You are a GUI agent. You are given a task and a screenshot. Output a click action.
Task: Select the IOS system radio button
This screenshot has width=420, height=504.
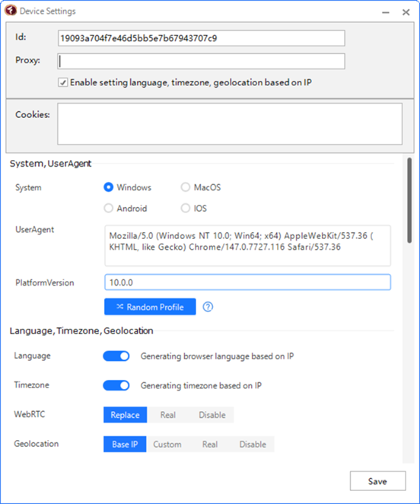click(186, 209)
